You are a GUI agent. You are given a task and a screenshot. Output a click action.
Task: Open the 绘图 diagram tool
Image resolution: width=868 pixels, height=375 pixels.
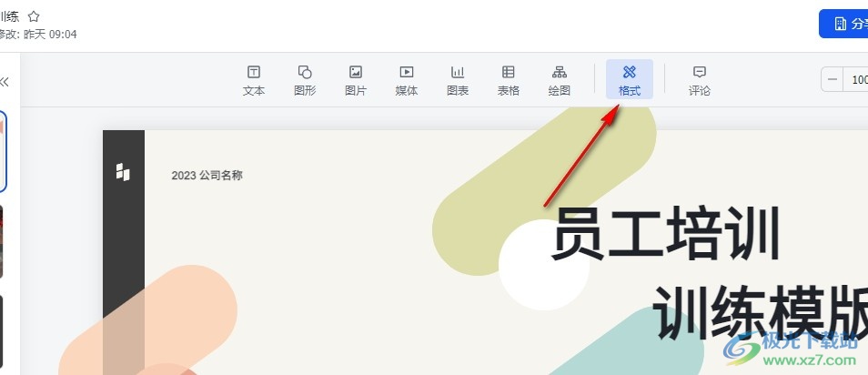(560, 80)
